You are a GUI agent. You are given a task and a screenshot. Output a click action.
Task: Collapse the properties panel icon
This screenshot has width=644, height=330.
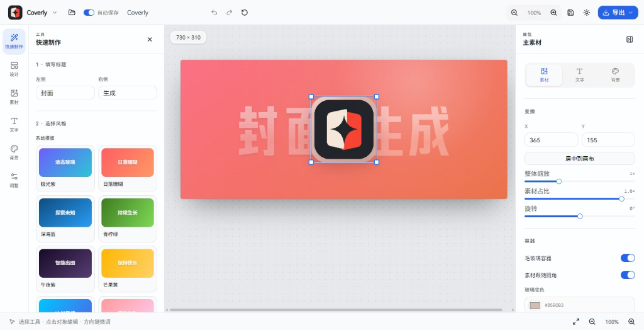click(x=629, y=40)
